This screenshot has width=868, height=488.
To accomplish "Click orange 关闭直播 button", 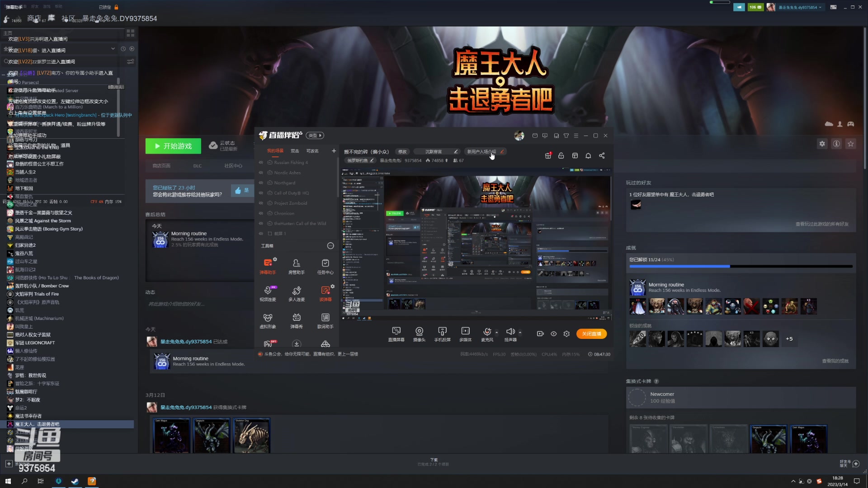I will pyautogui.click(x=591, y=334).
